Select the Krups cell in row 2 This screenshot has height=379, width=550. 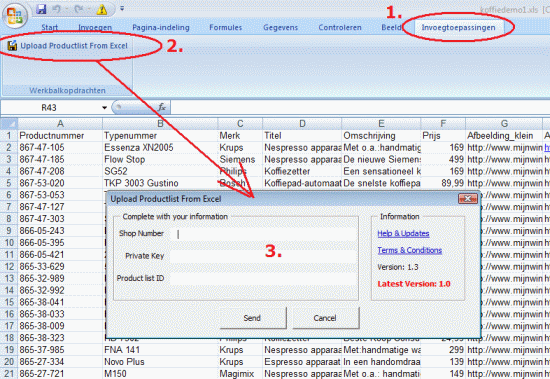click(240, 147)
